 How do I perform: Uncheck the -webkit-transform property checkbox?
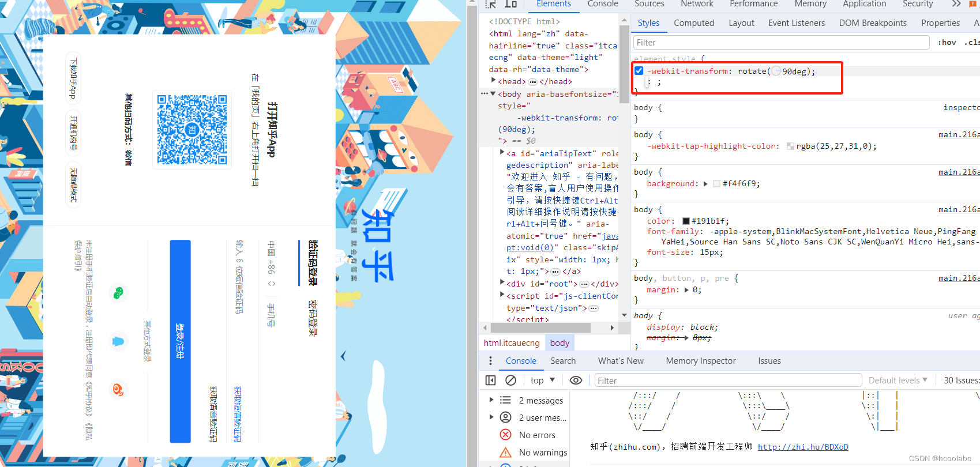tap(639, 71)
